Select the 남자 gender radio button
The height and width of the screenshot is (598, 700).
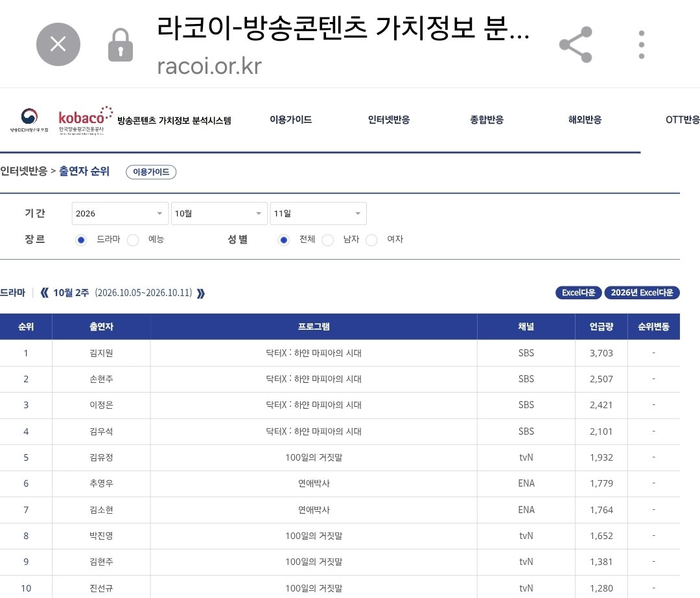(x=327, y=240)
